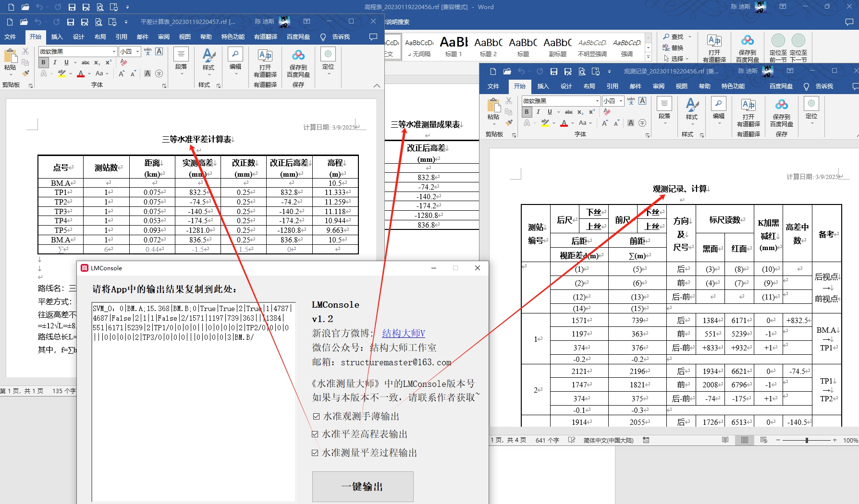Image resolution: width=859 pixels, height=504 pixels.
Task: Click the LMConsole output text input box
Action: tap(193, 402)
